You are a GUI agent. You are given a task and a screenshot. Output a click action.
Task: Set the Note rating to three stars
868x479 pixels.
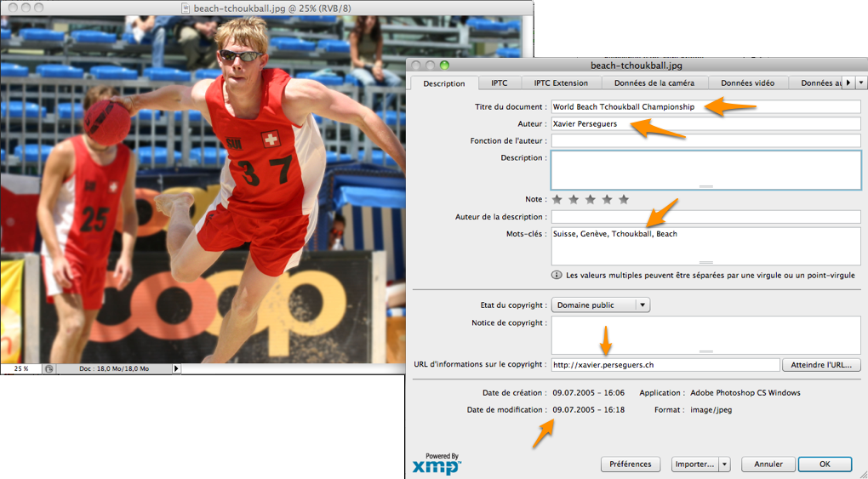coord(591,199)
